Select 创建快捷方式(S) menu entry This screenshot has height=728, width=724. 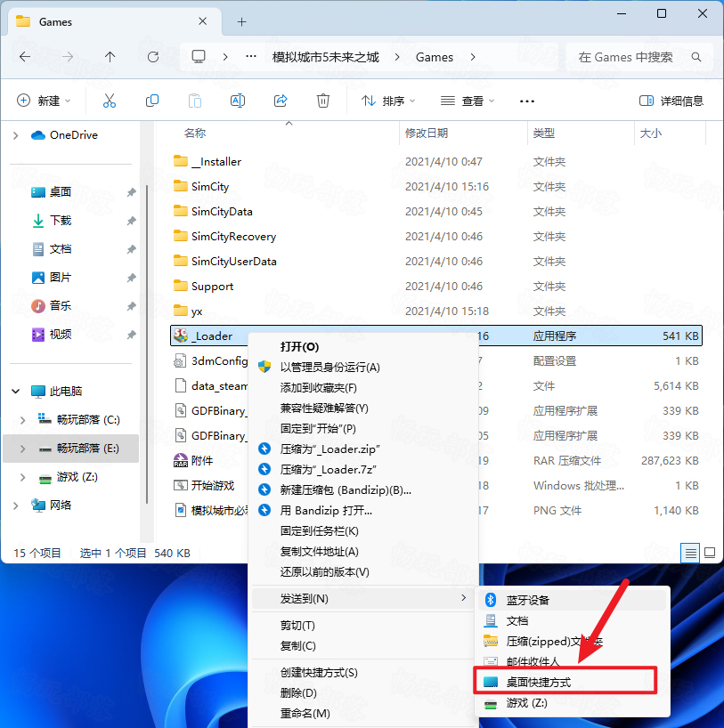pos(364,673)
